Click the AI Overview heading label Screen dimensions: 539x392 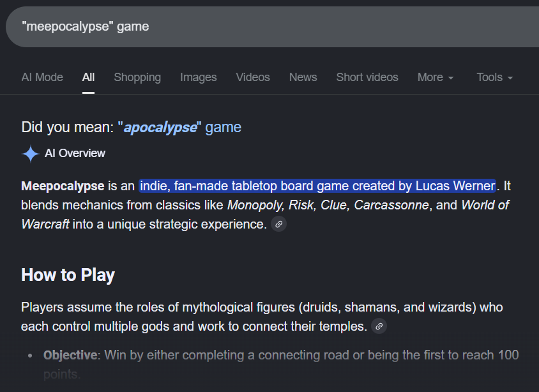click(x=75, y=153)
